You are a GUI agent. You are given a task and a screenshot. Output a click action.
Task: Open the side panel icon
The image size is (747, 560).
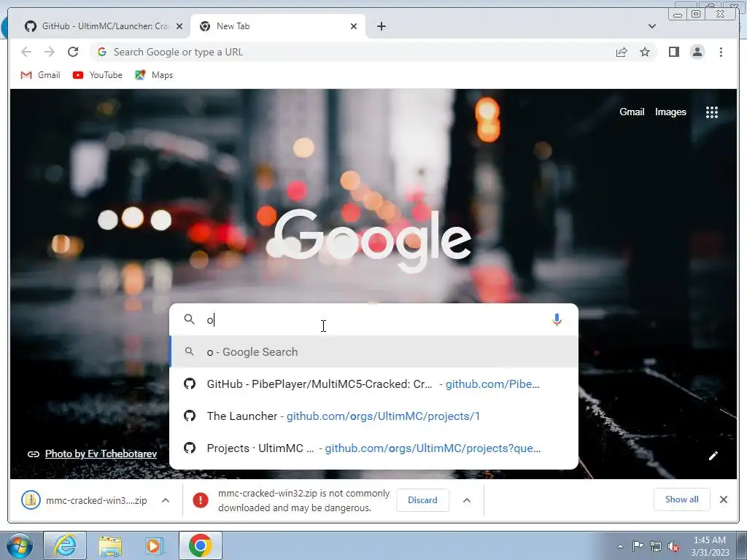click(673, 52)
